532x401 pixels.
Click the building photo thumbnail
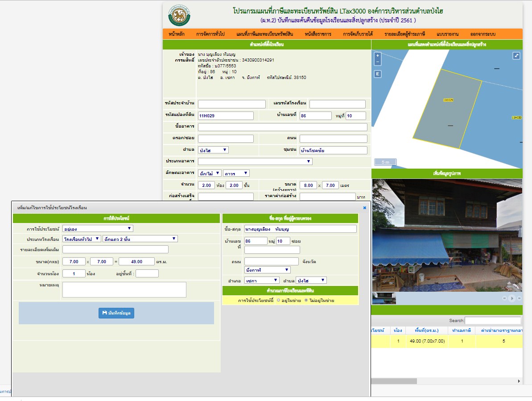click(x=384, y=298)
